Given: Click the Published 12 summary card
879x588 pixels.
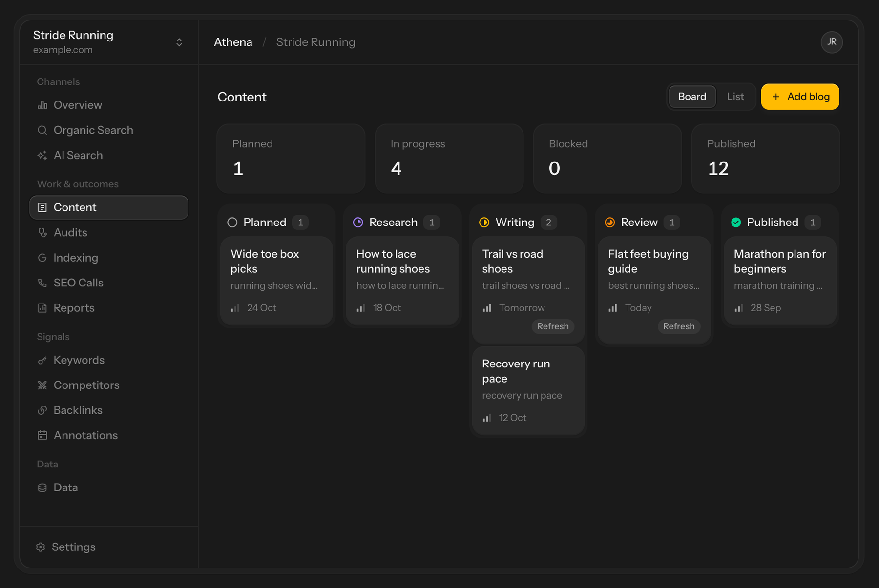Looking at the screenshot, I should click(x=766, y=159).
